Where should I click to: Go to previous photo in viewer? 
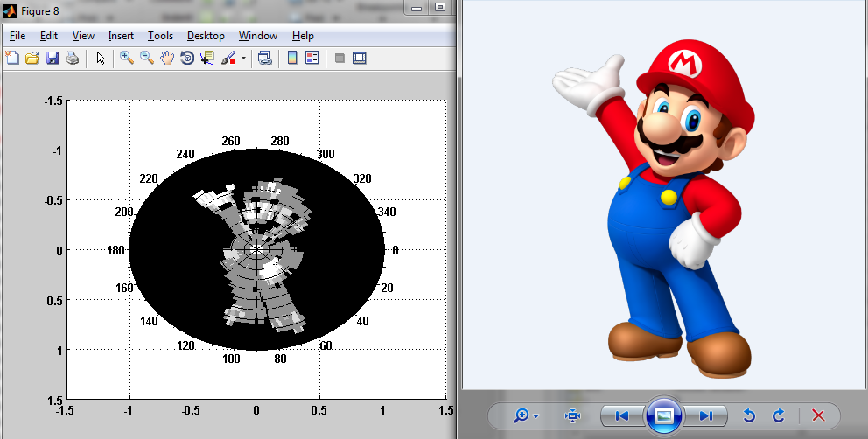click(622, 415)
